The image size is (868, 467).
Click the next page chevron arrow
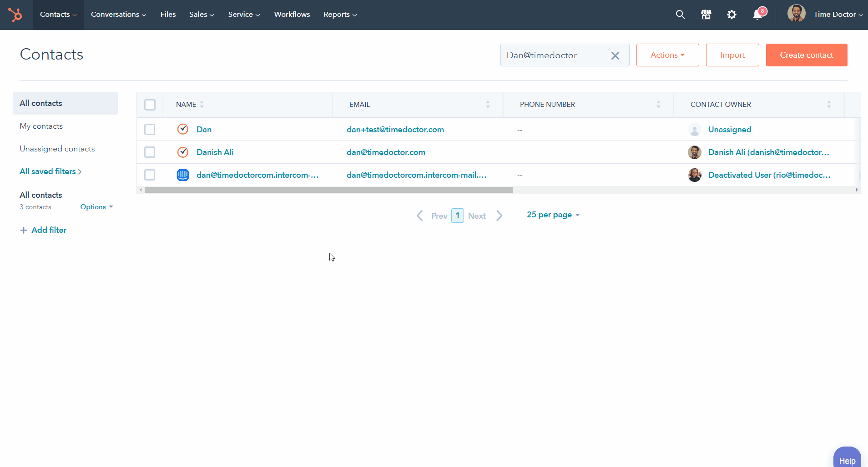[499, 216]
